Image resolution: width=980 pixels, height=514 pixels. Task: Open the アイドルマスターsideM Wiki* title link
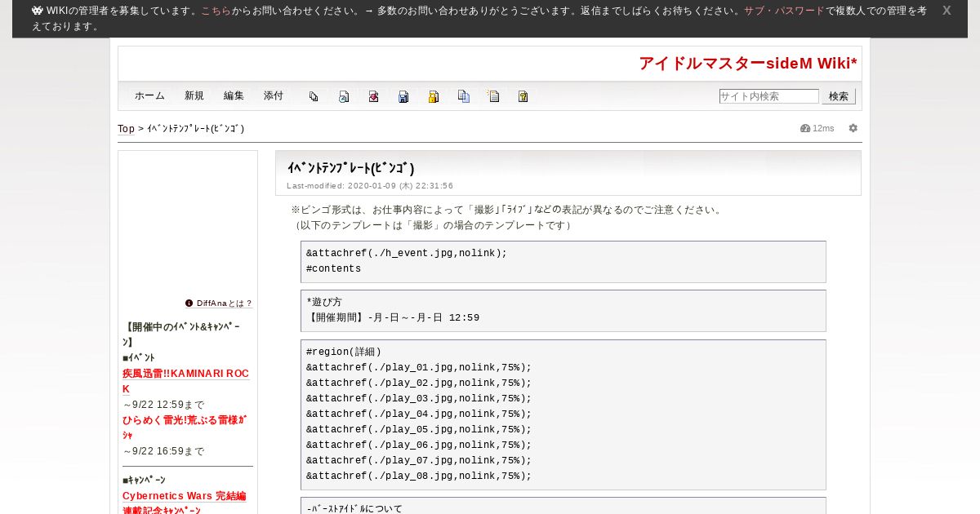point(748,64)
